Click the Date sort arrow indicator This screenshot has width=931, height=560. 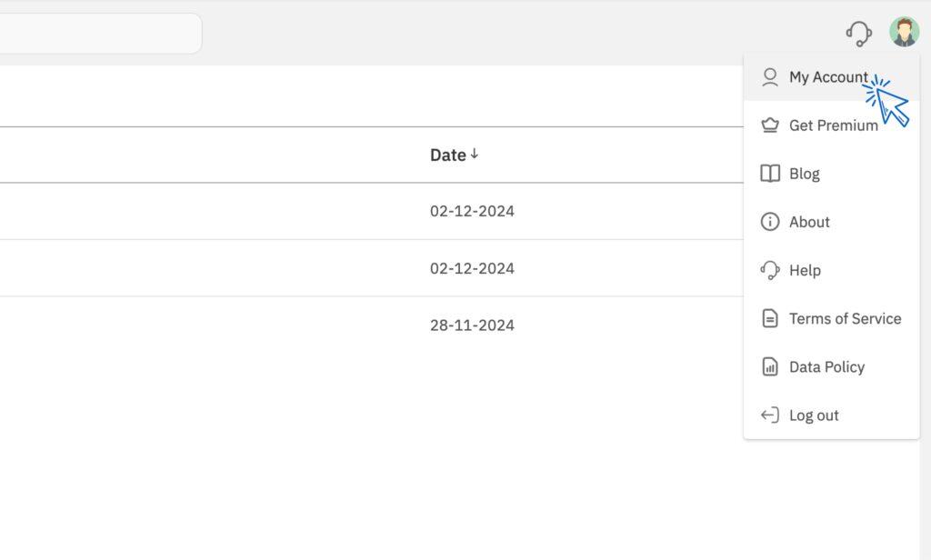pyautogui.click(x=475, y=155)
